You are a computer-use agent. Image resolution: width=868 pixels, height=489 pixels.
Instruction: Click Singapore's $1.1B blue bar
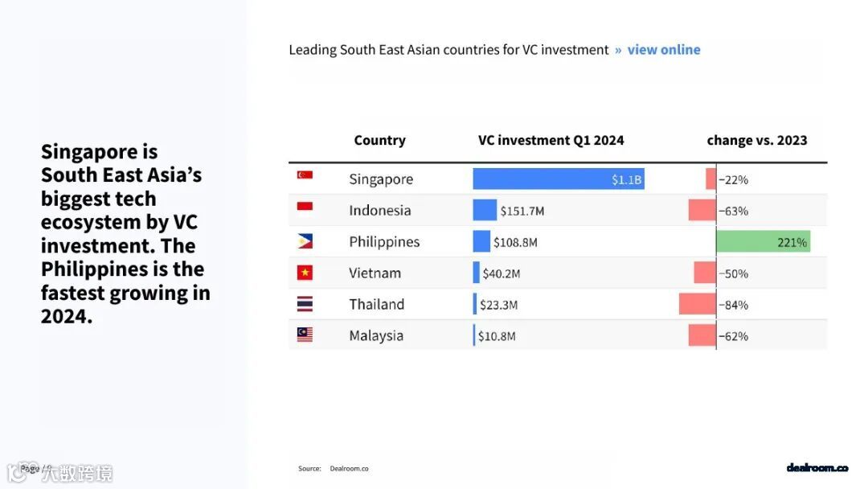(x=558, y=179)
